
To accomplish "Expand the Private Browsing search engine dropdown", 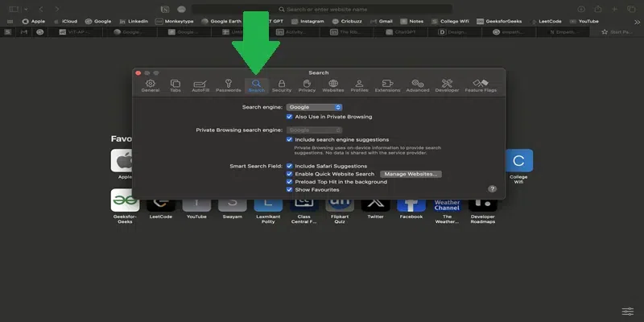I will [x=315, y=130].
